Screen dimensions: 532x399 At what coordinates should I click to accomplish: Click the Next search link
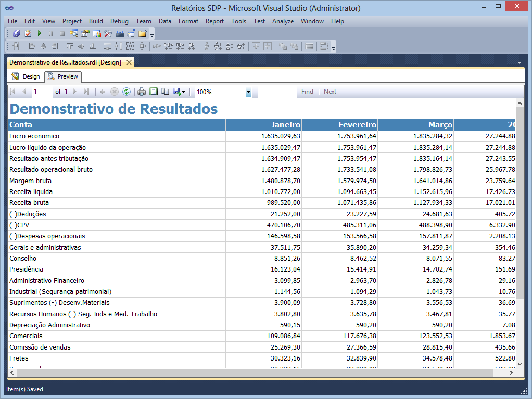[330, 92]
